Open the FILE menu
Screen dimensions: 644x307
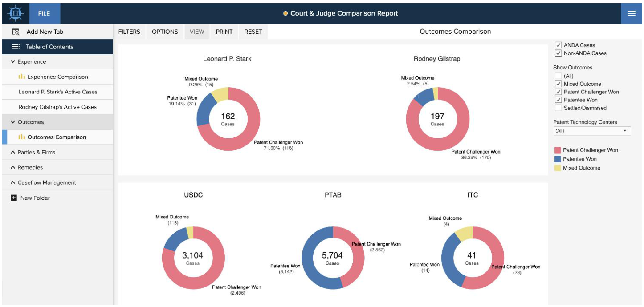[44, 13]
